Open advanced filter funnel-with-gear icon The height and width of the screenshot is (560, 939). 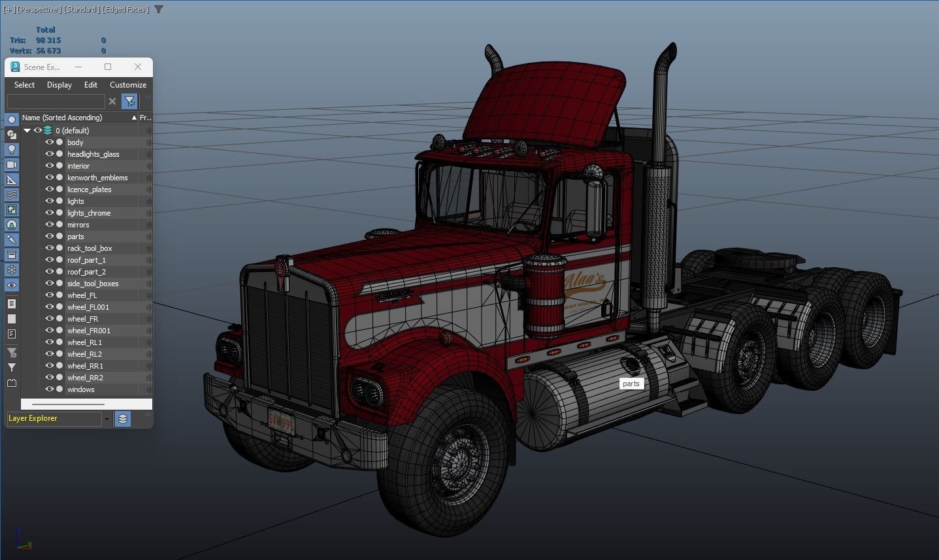[x=12, y=353]
